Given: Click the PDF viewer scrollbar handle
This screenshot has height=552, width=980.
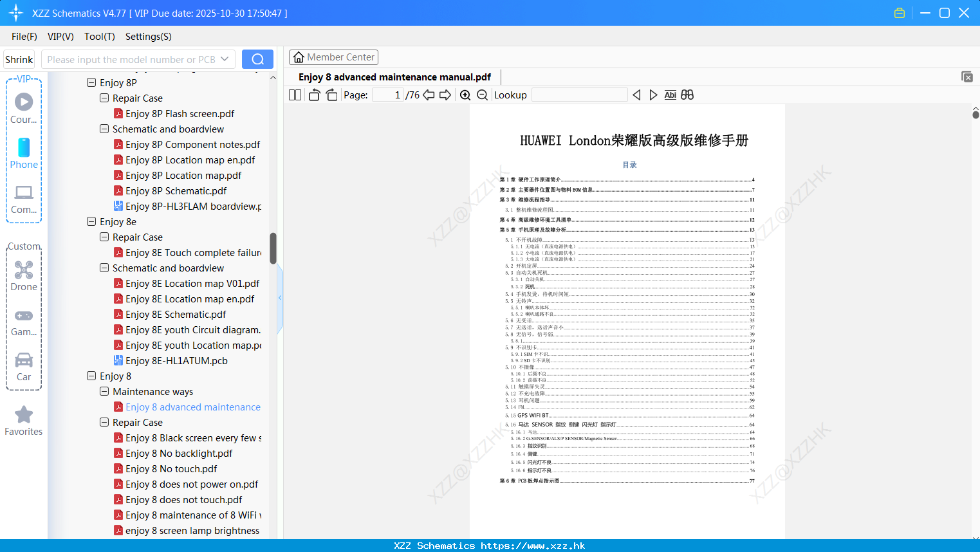Looking at the screenshot, I should [975, 115].
